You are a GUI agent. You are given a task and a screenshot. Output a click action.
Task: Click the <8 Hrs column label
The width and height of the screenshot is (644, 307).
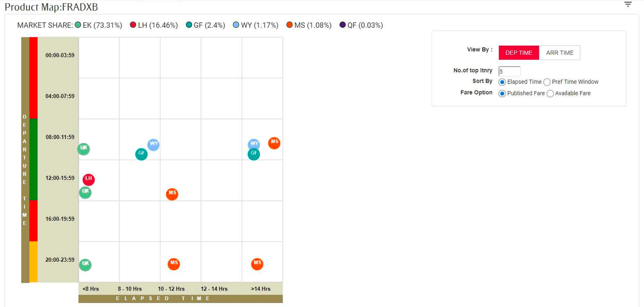point(91,289)
